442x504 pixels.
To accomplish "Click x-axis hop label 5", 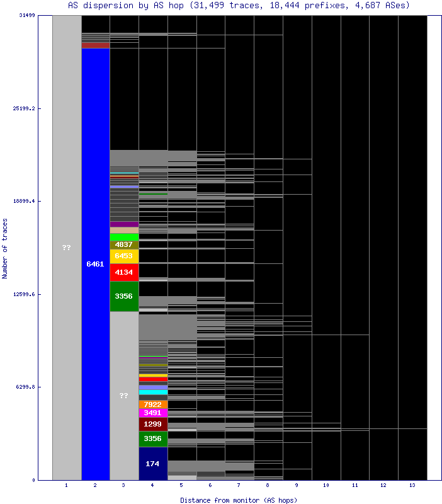I will click(181, 485).
